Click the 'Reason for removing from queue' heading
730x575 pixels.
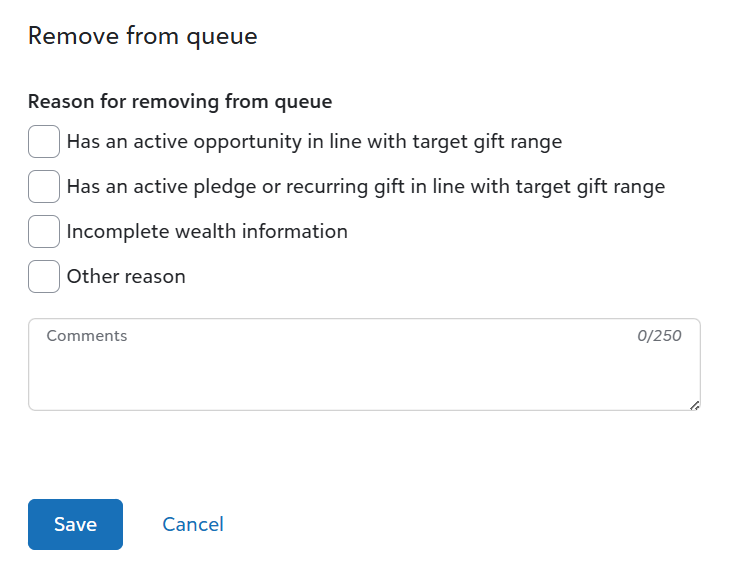pyautogui.click(x=180, y=101)
